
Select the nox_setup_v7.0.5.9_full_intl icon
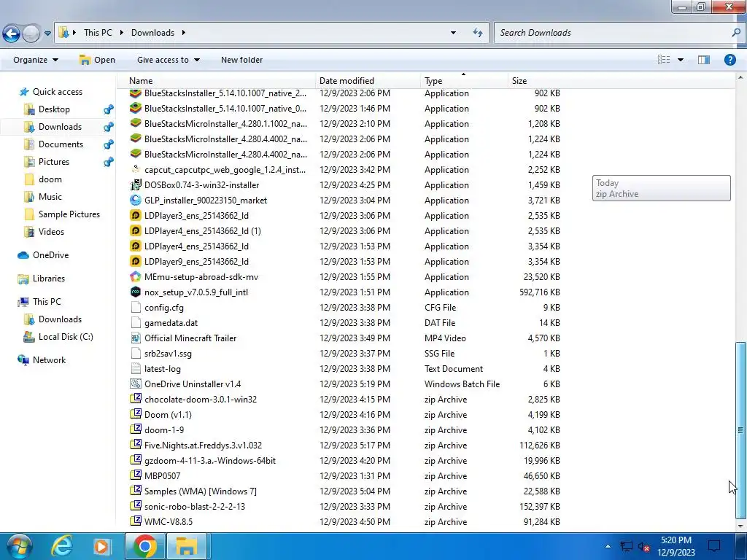(136, 292)
